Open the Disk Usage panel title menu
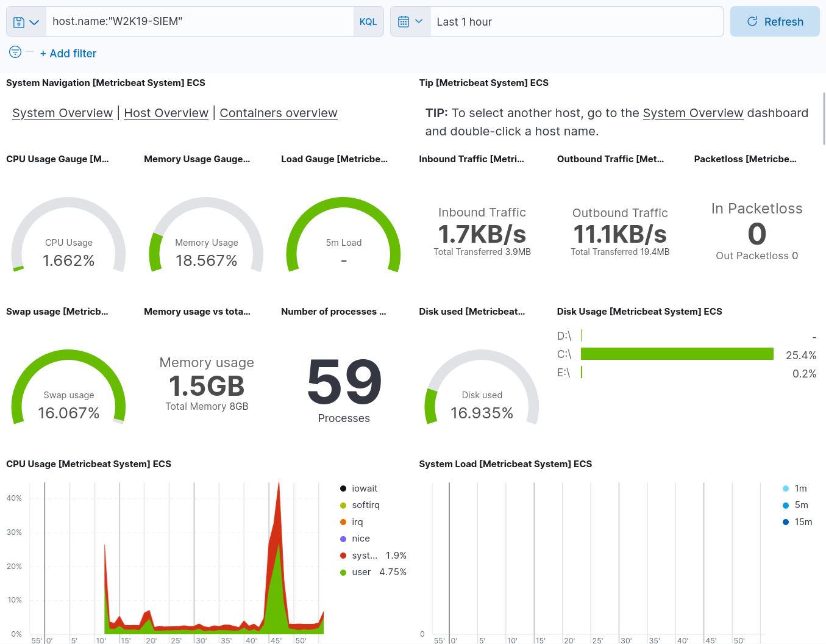This screenshot has height=644, width=826. click(639, 311)
